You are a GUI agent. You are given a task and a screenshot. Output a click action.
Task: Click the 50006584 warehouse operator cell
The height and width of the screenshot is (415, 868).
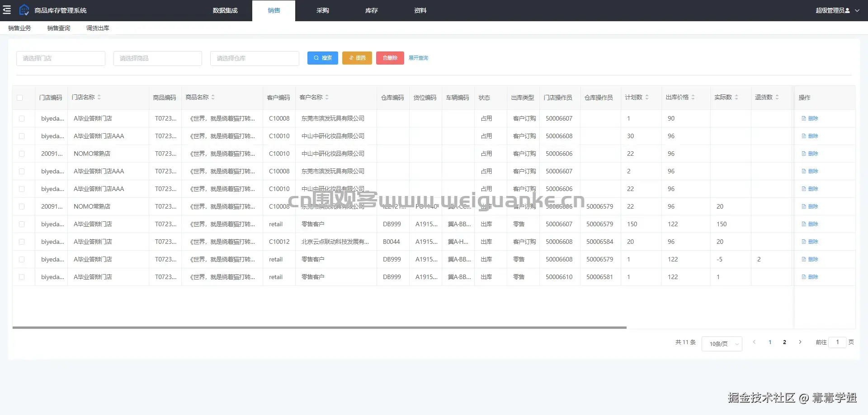point(600,242)
